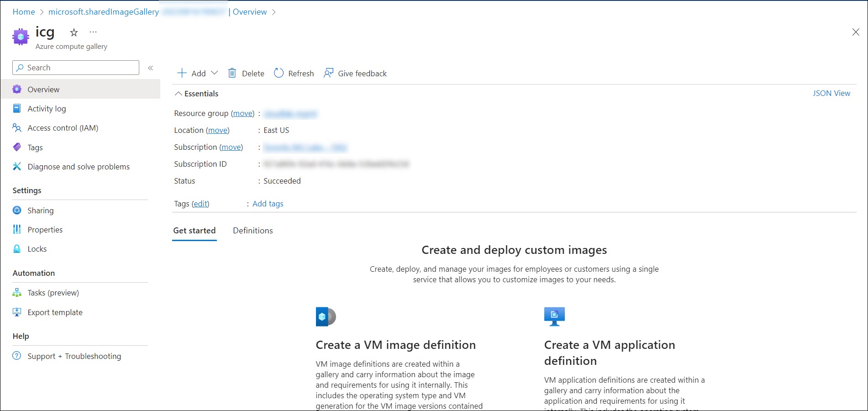868x411 pixels.
Task: Click Overview in the breadcrumb
Action: (x=250, y=12)
